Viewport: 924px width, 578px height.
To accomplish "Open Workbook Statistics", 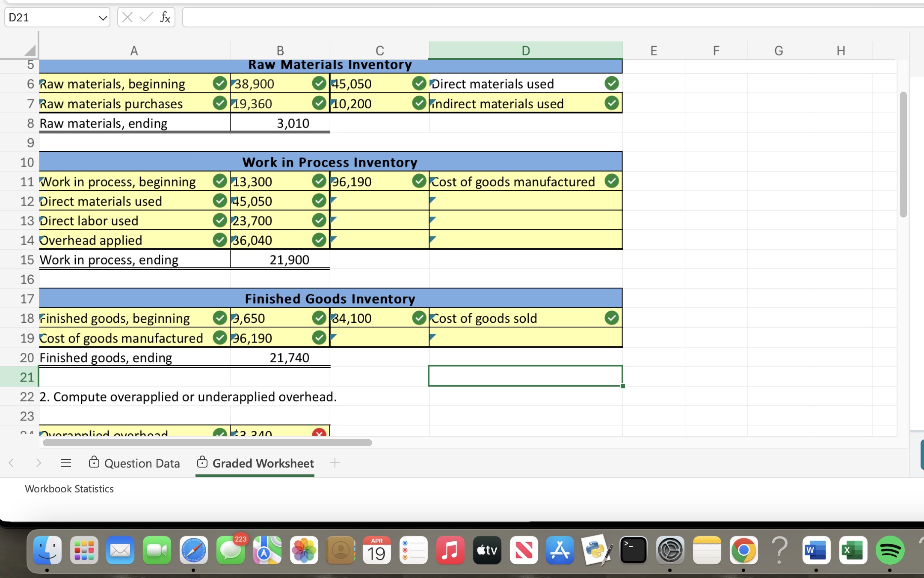I will (x=69, y=489).
